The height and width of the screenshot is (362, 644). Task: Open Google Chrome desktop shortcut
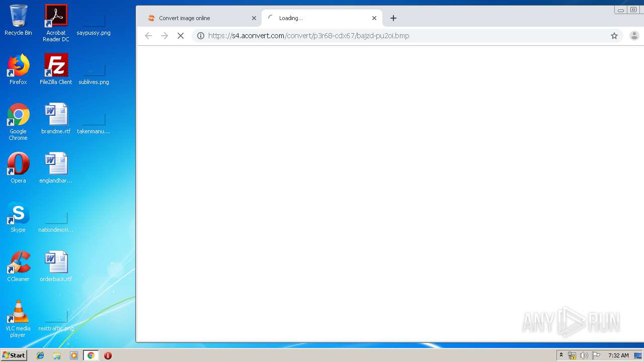tap(18, 122)
